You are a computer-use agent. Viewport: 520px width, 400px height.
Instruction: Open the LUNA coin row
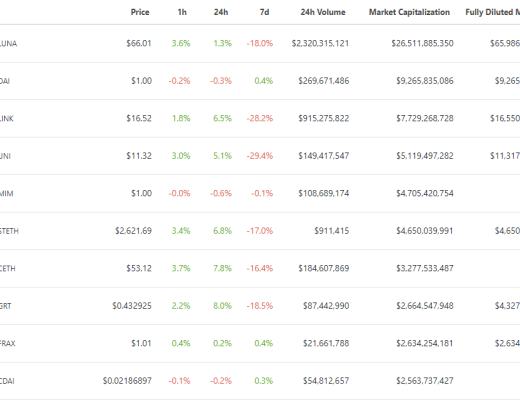point(260,43)
